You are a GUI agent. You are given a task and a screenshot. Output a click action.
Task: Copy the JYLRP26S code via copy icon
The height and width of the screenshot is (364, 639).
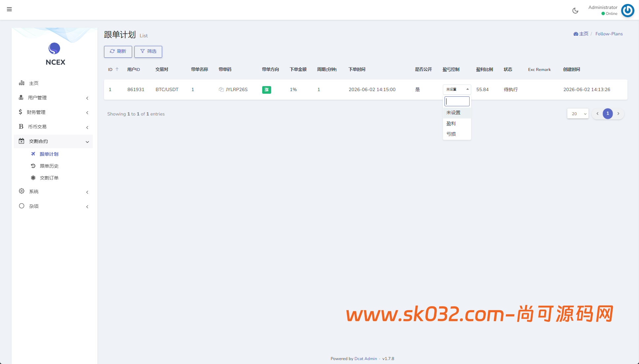coord(221,89)
